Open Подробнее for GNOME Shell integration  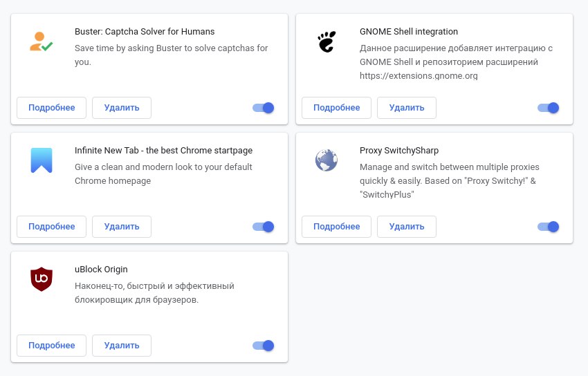(x=337, y=108)
